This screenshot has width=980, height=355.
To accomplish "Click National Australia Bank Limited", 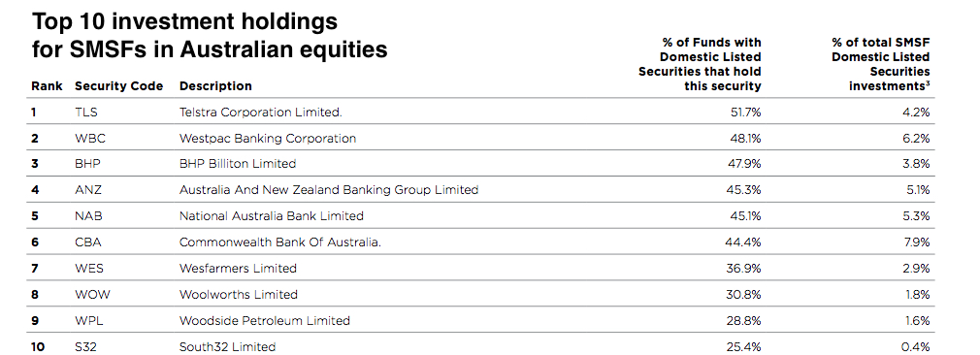I will click(x=272, y=215).
